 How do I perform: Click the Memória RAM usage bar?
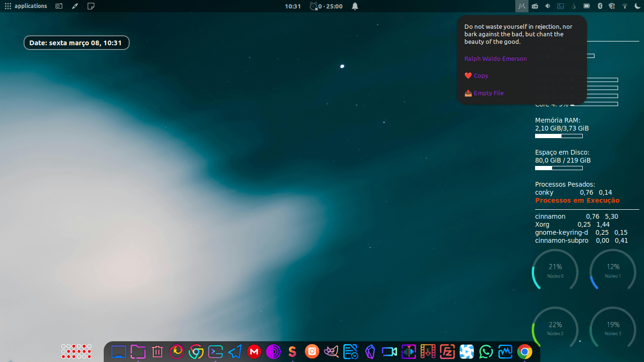coord(559,136)
